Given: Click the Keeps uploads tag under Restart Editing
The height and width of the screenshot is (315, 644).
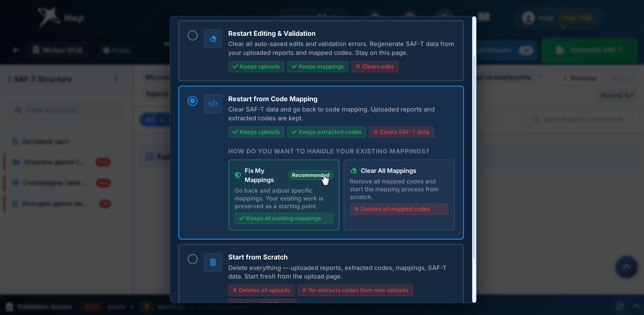Looking at the screenshot, I should pos(256,66).
